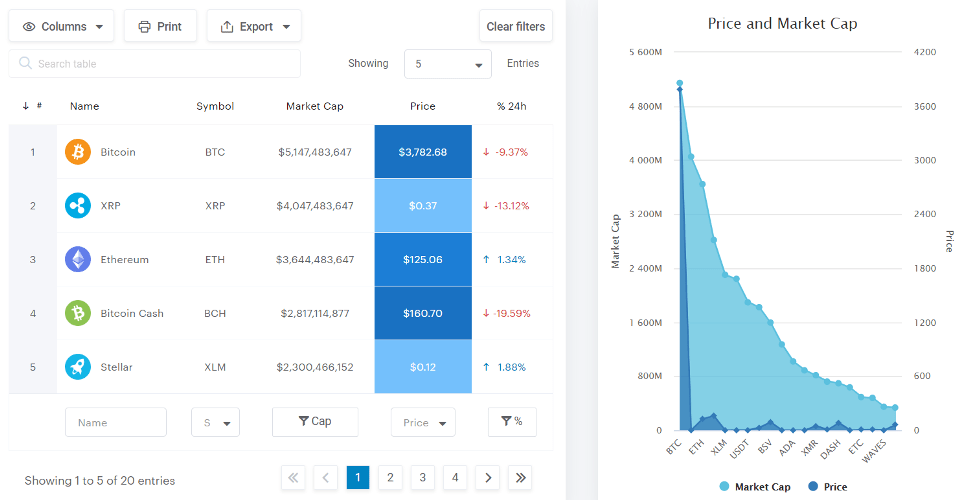Toggle the Price legend series
Viewport: 956px width, 500px height.
tap(827, 487)
